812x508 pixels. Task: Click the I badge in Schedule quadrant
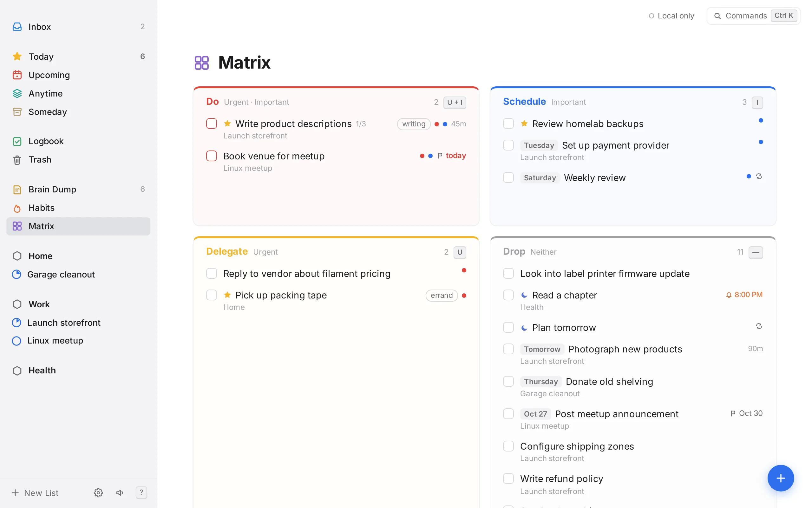[x=757, y=102]
